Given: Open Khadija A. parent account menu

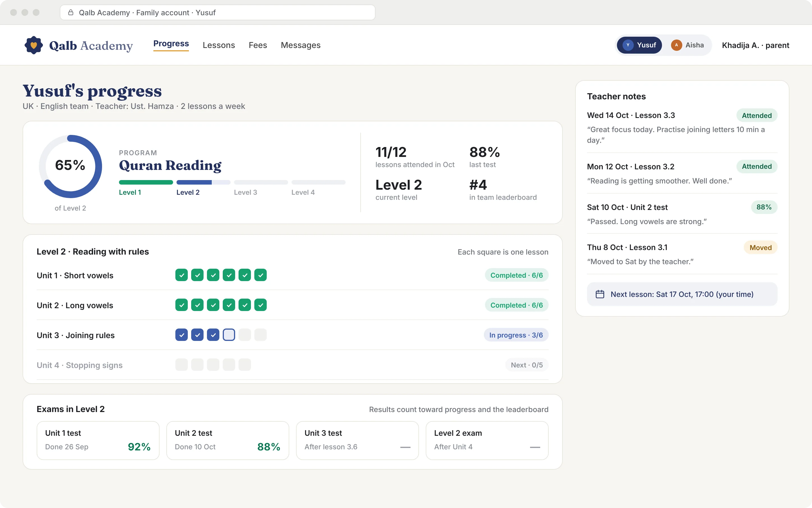Looking at the screenshot, I should point(755,45).
